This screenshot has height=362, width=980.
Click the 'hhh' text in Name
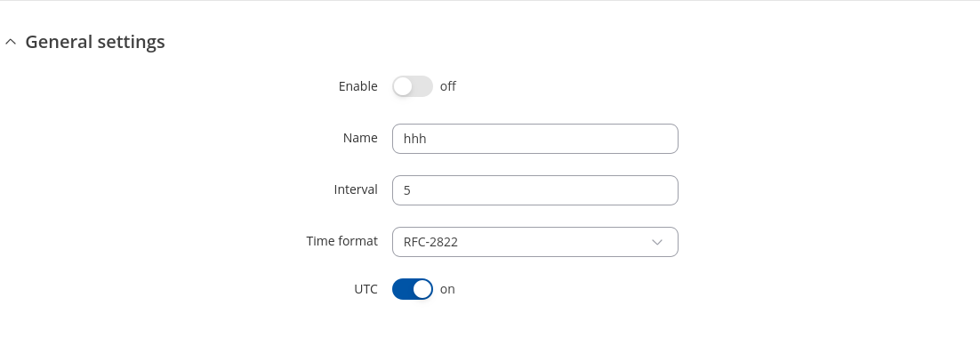415,139
